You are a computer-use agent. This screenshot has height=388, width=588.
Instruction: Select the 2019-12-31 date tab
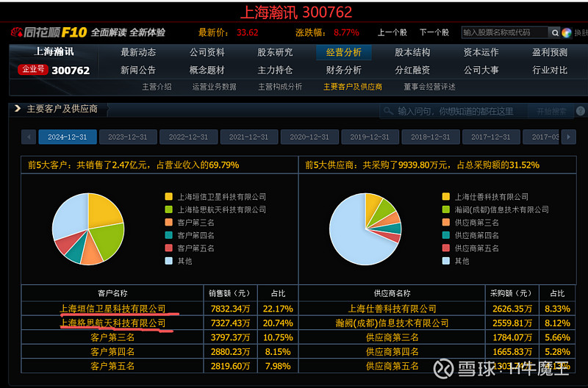(370, 137)
